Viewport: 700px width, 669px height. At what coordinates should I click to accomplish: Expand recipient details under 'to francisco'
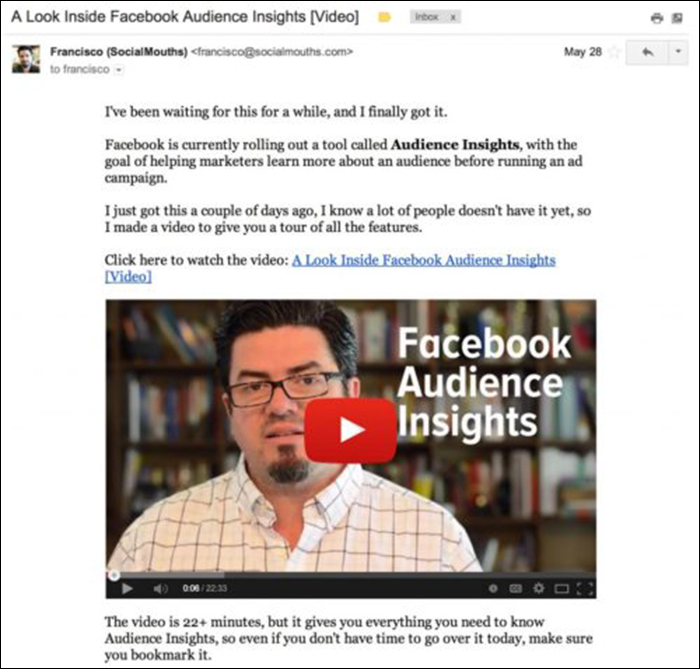pyautogui.click(x=119, y=70)
